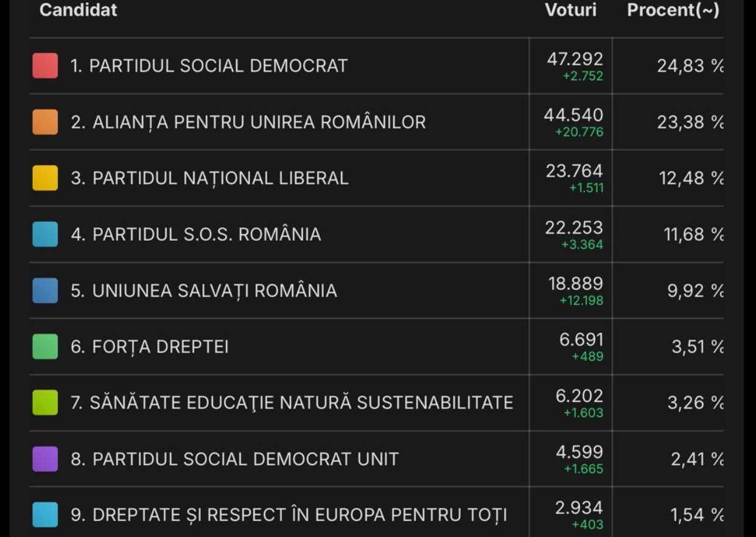
Task: Click the 47.292 vote count
Action: (x=575, y=60)
